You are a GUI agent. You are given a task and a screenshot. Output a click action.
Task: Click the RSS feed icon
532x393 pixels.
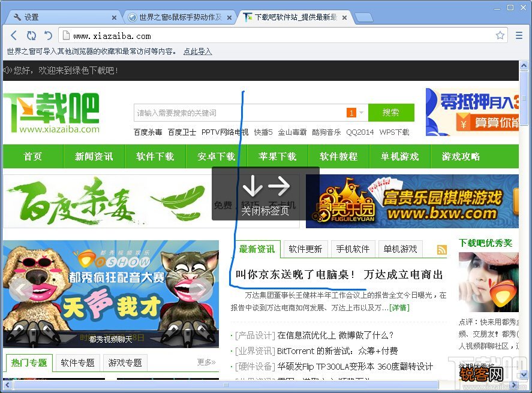[442, 250]
